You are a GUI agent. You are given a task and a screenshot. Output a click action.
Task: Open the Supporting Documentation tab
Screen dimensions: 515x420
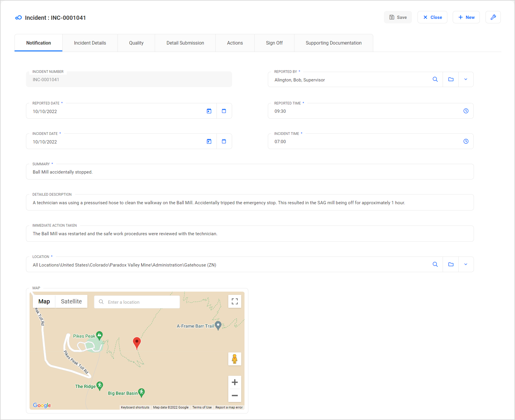coord(333,43)
